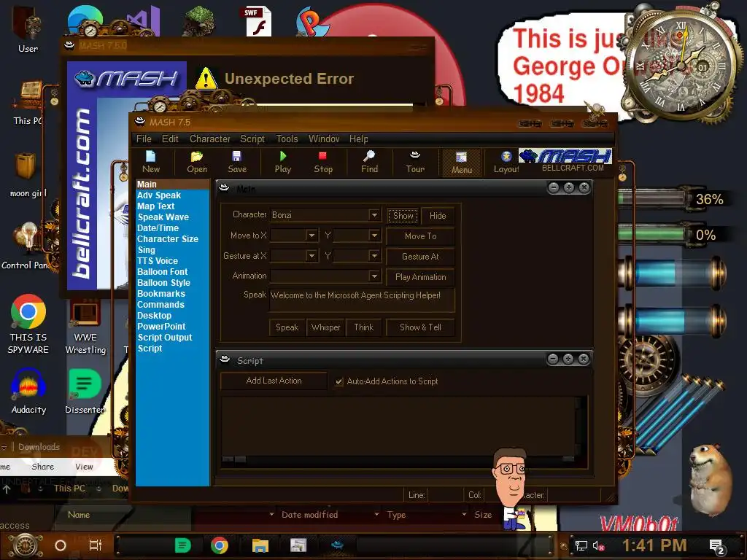Open a script with the Open toolbar icon
Image resolution: width=747 pixels, height=560 pixels.
[197, 162]
